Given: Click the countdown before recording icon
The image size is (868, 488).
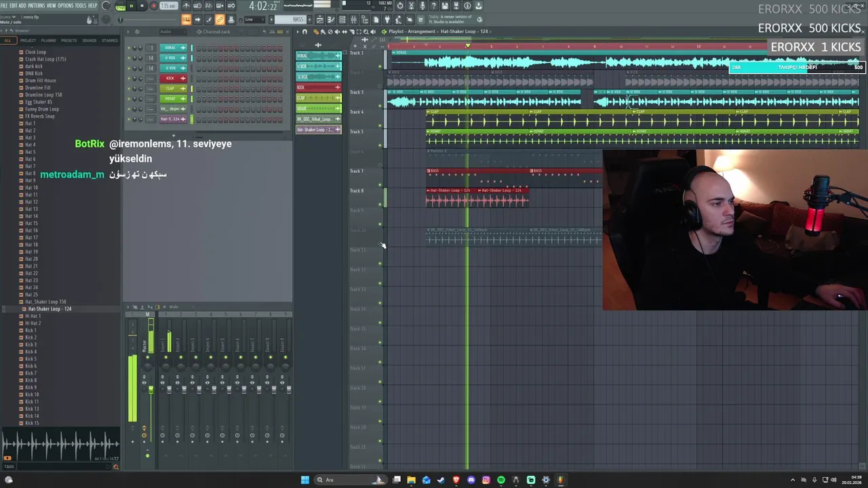Looking at the screenshot, I should click(x=209, y=5).
